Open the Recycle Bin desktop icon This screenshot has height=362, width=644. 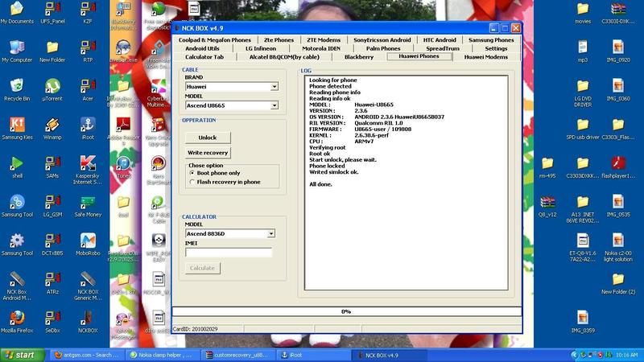point(16,86)
